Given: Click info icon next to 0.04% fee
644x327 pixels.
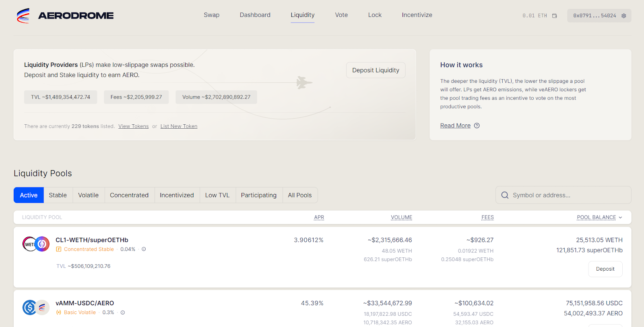Looking at the screenshot, I should pos(144,249).
